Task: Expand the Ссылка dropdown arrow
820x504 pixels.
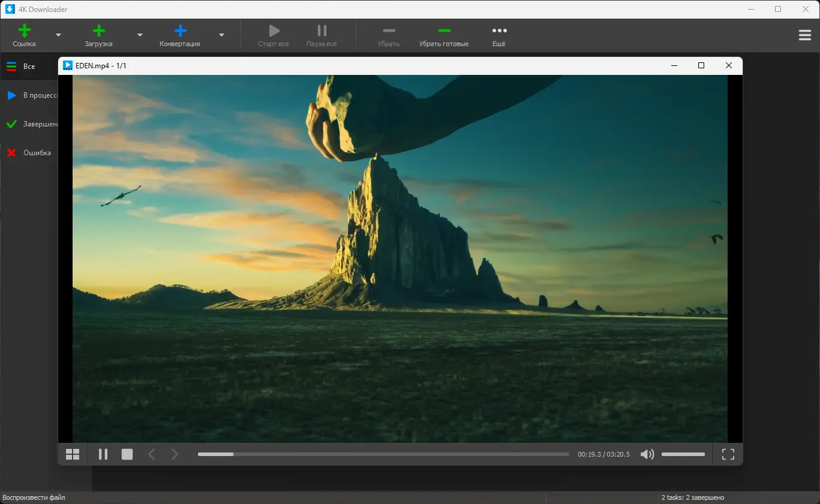Action: pyautogui.click(x=58, y=35)
